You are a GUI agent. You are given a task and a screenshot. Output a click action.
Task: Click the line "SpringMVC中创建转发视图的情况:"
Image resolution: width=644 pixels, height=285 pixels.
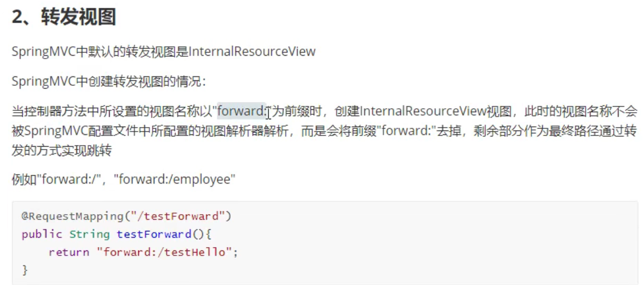click(109, 81)
